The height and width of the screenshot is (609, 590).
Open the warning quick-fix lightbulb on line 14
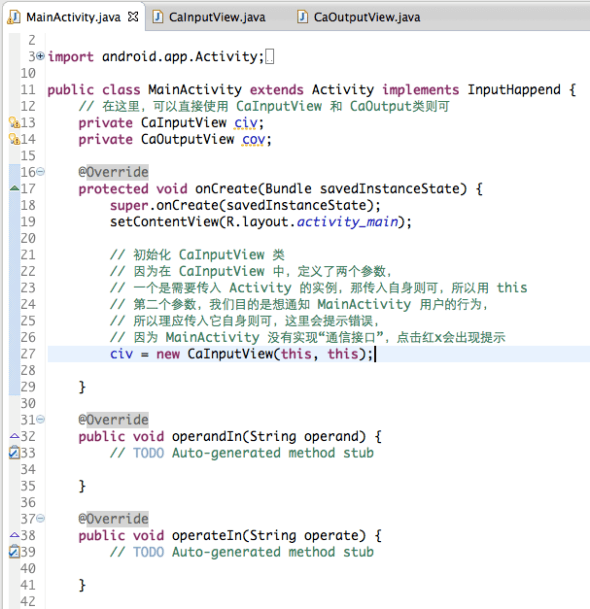[x=14, y=139]
